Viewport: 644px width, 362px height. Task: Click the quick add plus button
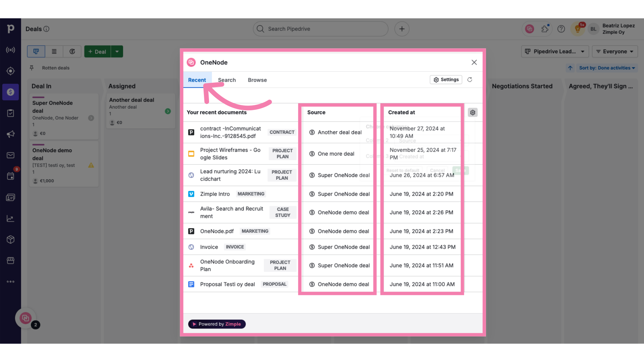tap(402, 29)
